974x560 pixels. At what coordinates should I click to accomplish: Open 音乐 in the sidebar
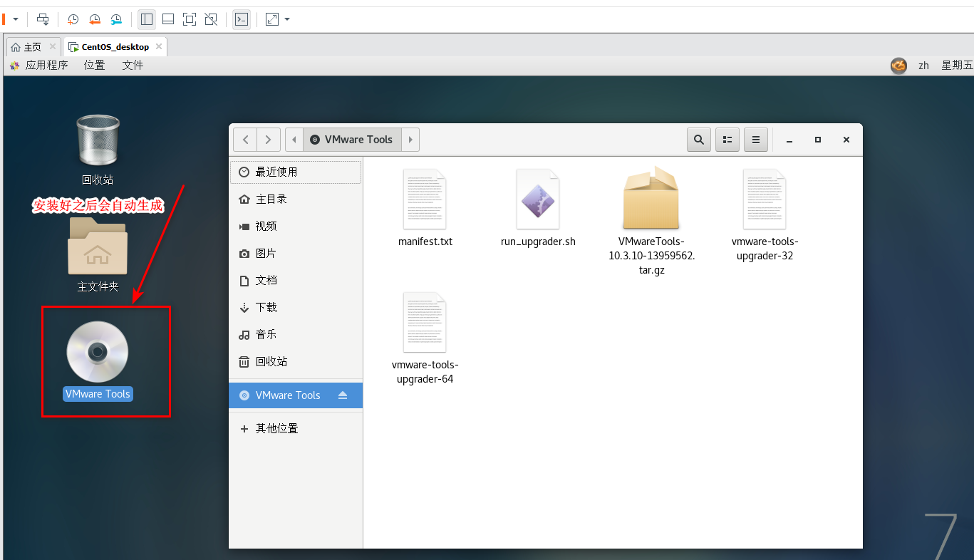pos(296,334)
